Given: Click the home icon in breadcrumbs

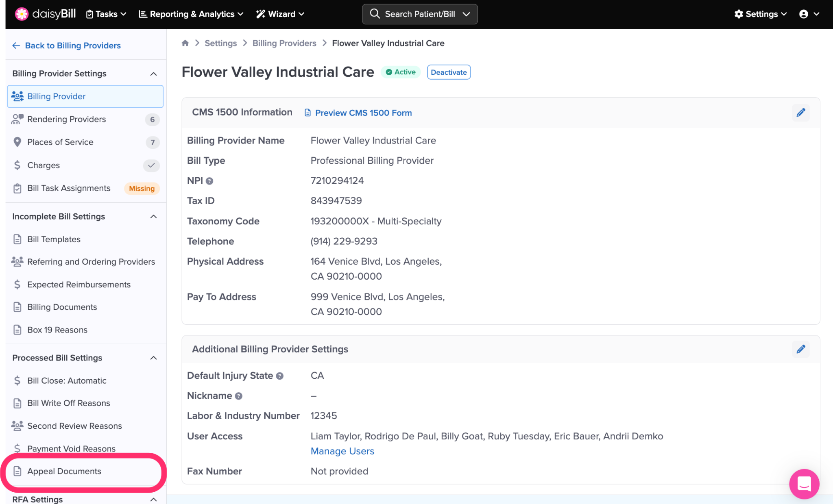Looking at the screenshot, I should (185, 43).
